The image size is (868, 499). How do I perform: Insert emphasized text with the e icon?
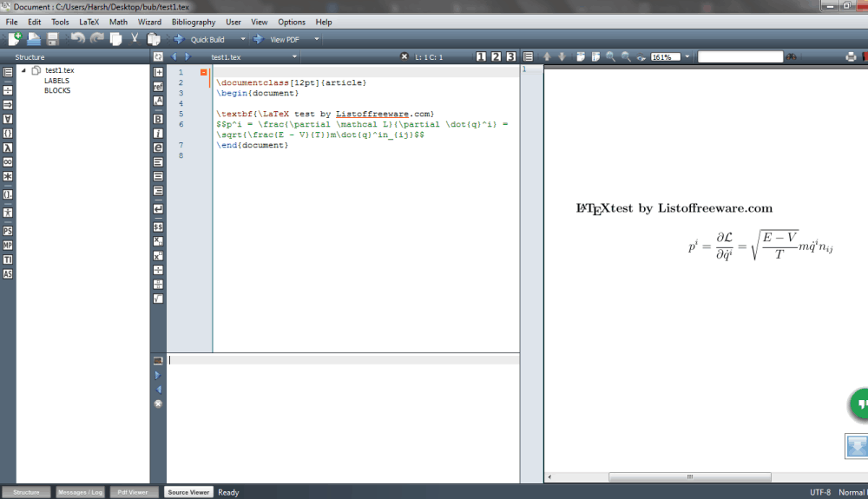(x=158, y=148)
